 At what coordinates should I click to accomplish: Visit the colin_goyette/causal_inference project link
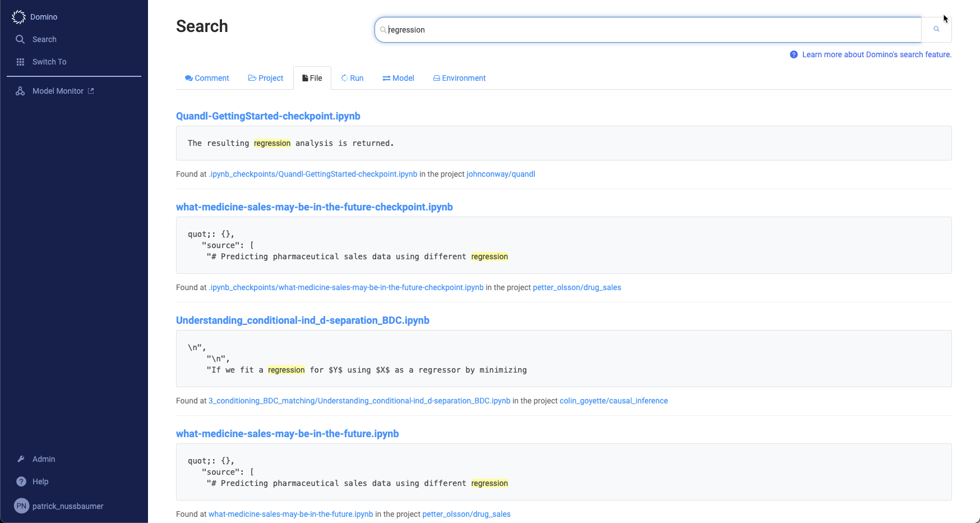[613, 401]
